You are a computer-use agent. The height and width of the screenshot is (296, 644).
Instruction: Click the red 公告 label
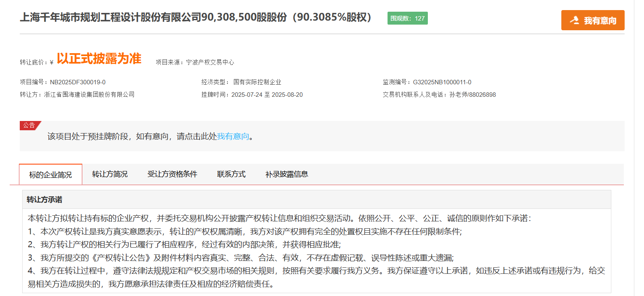pyautogui.click(x=29, y=125)
